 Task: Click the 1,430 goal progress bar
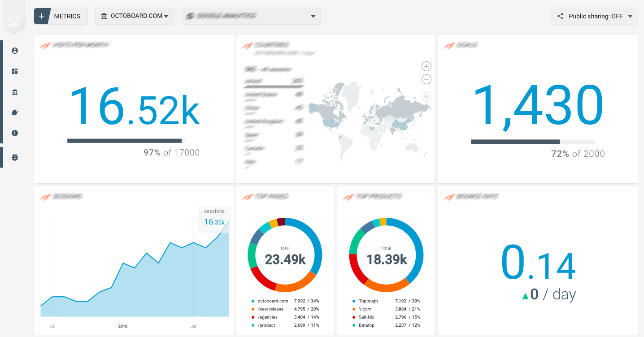tap(532, 142)
